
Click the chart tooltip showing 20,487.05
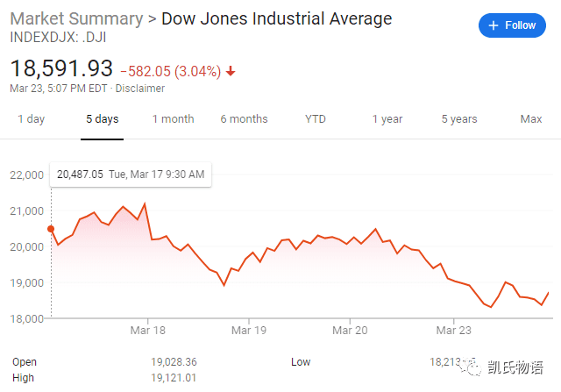(x=131, y=175)
